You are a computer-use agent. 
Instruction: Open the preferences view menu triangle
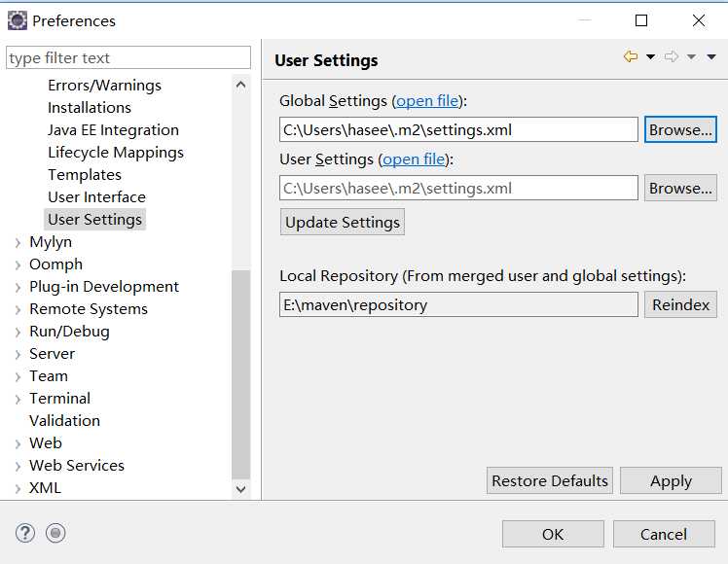(711, 56)
